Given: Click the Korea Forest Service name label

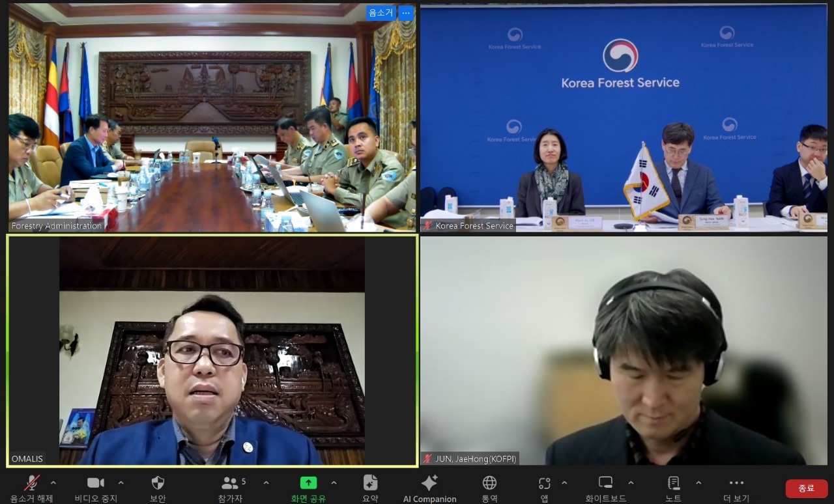Looking at the screenshot, I should (474, 226).
